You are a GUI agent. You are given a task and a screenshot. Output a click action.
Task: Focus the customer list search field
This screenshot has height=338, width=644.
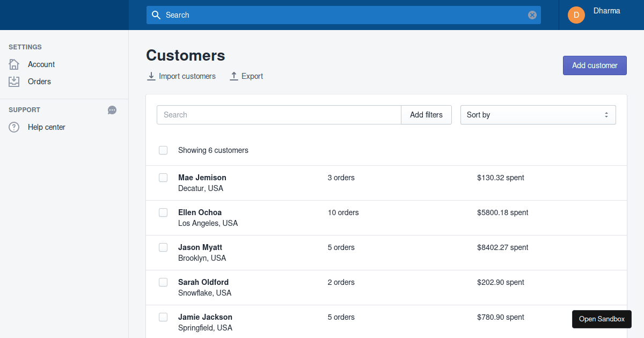[279, 115]
